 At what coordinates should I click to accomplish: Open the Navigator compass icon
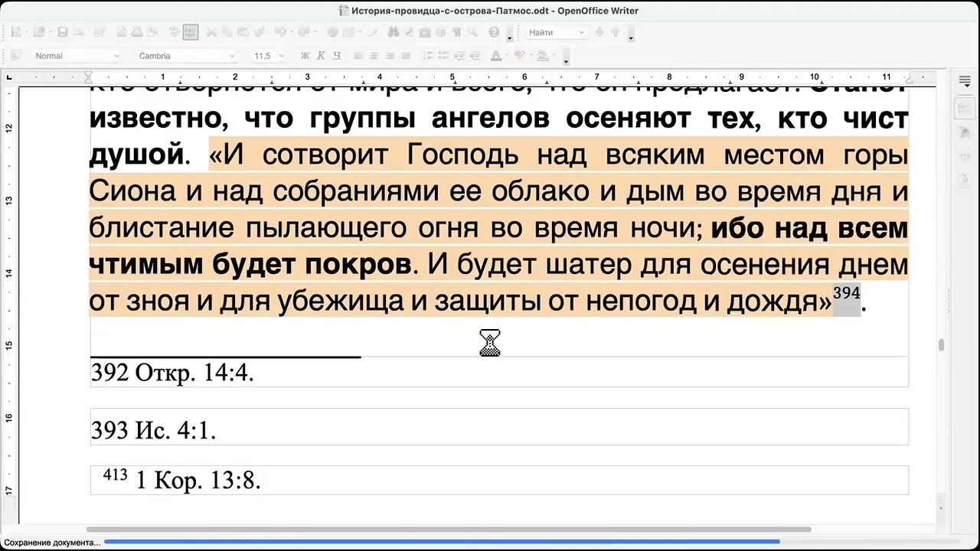click(x=409, y=32)
